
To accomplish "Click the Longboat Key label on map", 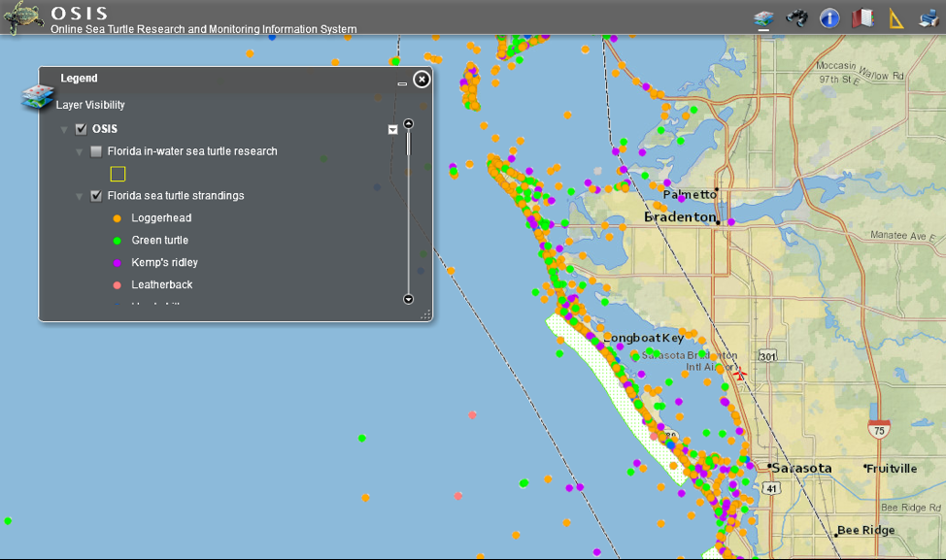I will pyautogui.click(x=644, y=338).
